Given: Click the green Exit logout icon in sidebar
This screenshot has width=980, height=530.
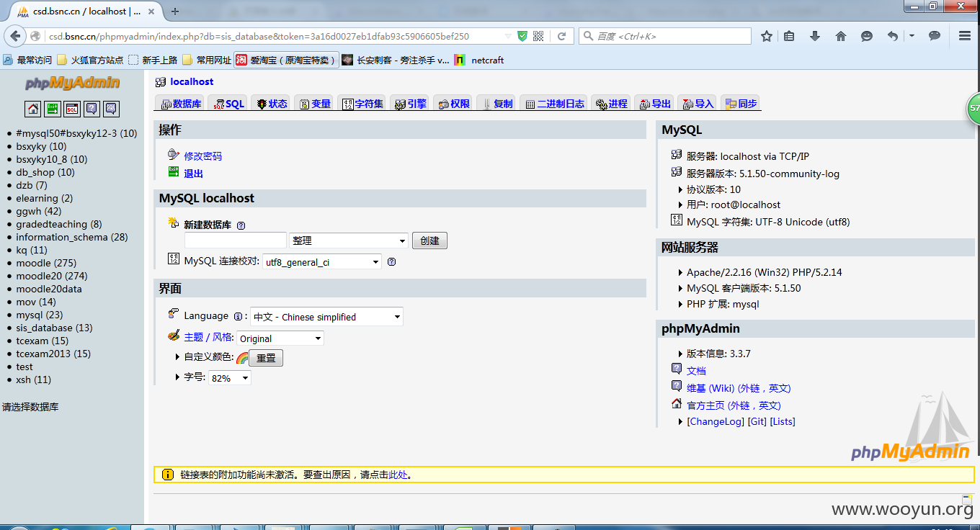Looking at the screenshot, I should [53, 109].
